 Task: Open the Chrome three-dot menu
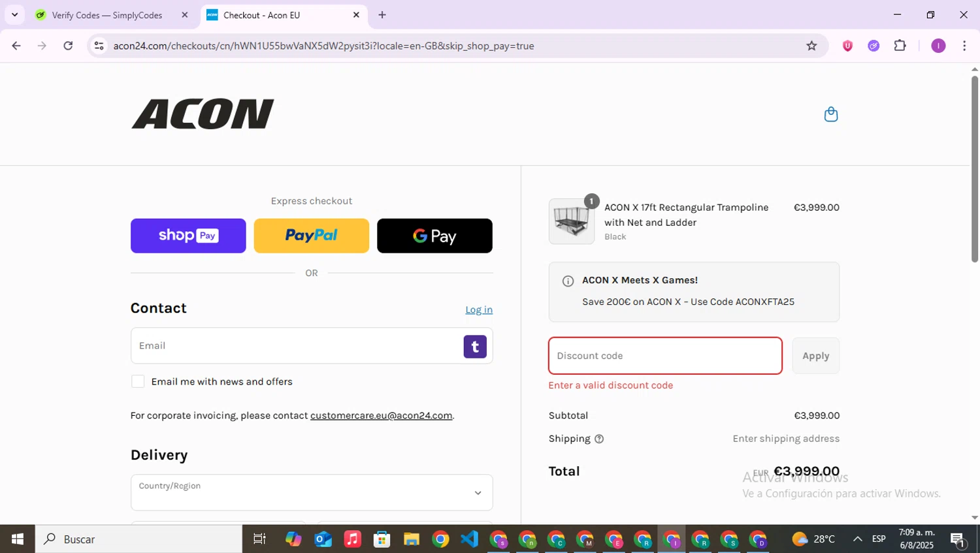pos(964,46)
